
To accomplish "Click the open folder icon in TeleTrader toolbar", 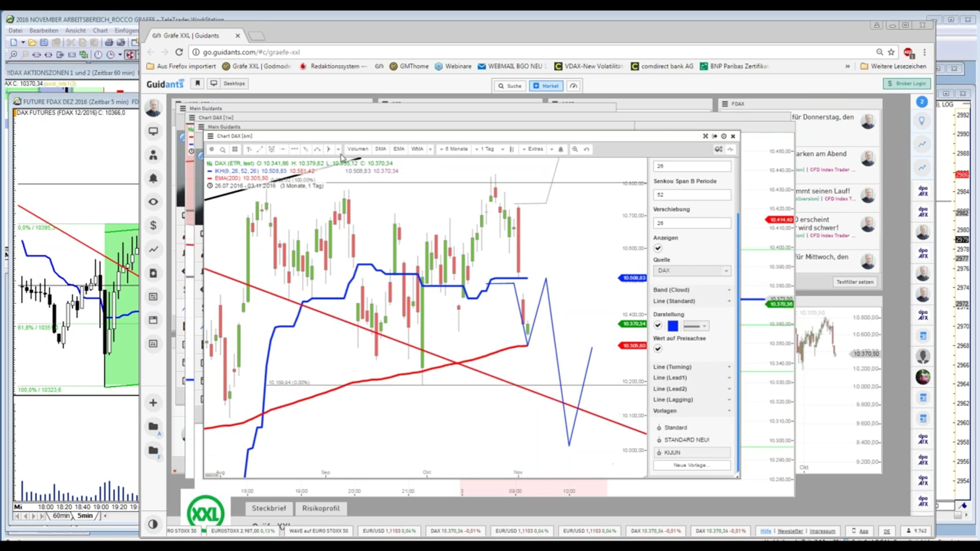I will (32, 42).
